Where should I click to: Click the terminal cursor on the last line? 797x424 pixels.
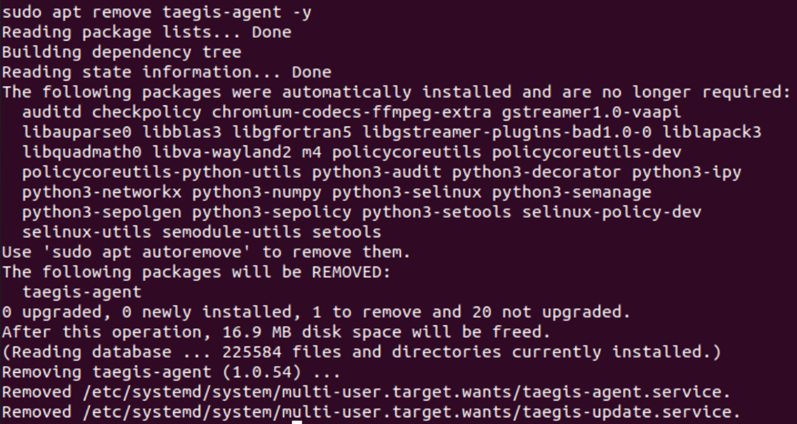click(x=296, y=422)
